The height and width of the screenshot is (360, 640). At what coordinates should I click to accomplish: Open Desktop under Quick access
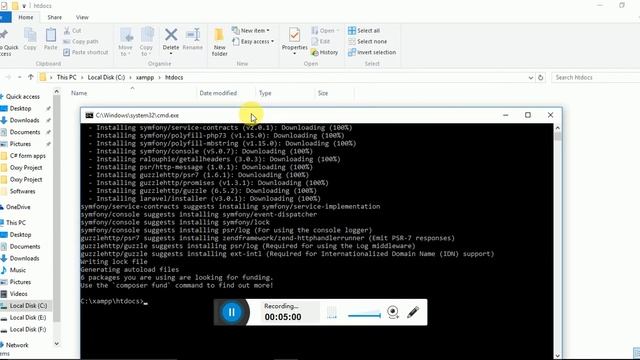(x=20, y=109)
